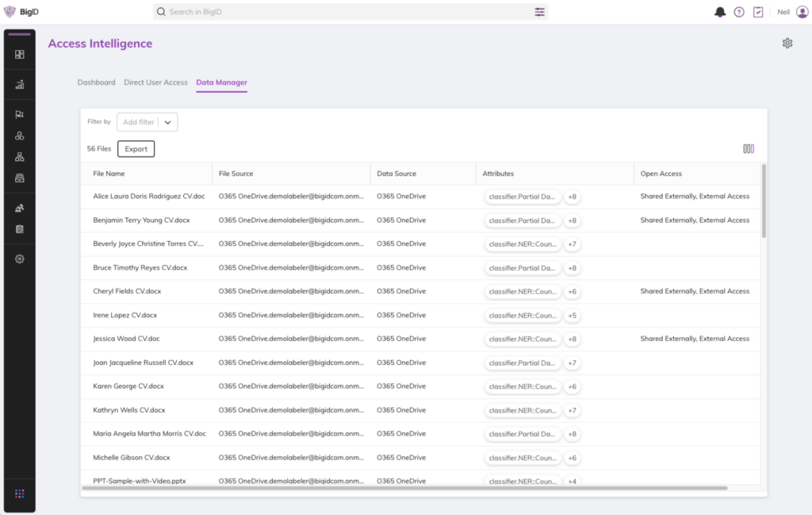
Task: Click Shared Externally text for Cheryl Fields
Action: pyautogui.click(x=668, y=291)
